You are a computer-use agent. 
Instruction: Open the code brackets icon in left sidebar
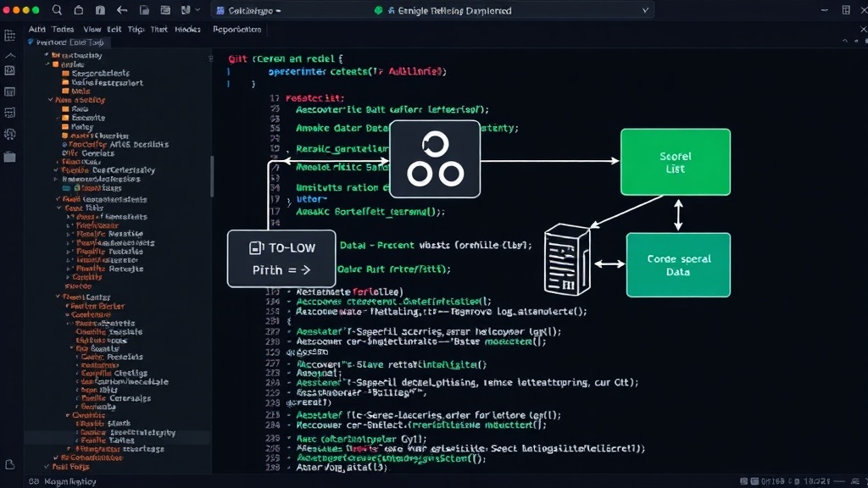click(10, 70)
